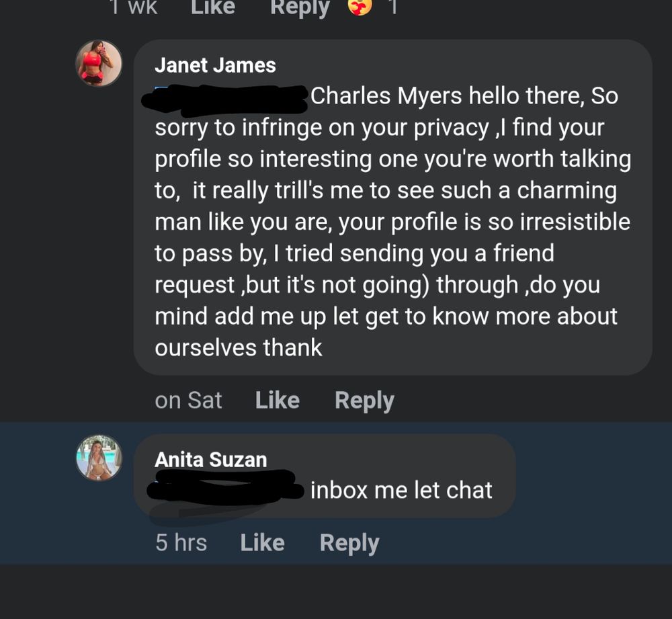Like the comment posted 1 wk ago
Screen dimensions: 672x619
point(213,7)
